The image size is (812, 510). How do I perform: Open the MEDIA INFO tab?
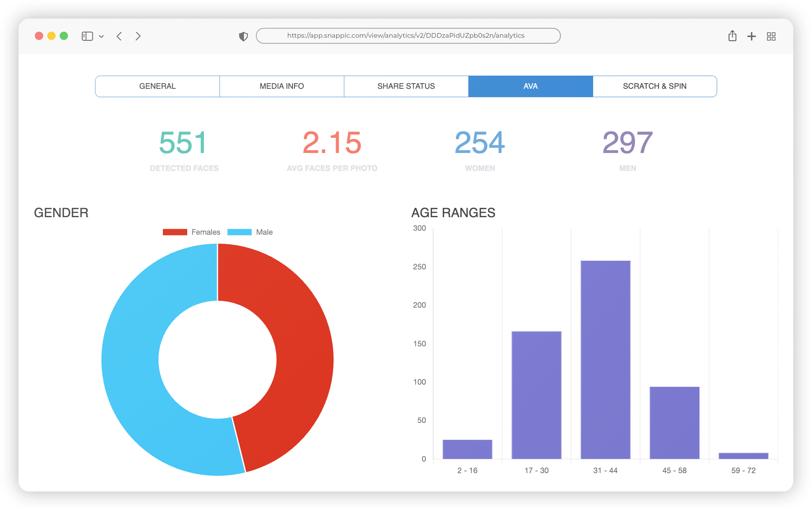click(282, 86)
